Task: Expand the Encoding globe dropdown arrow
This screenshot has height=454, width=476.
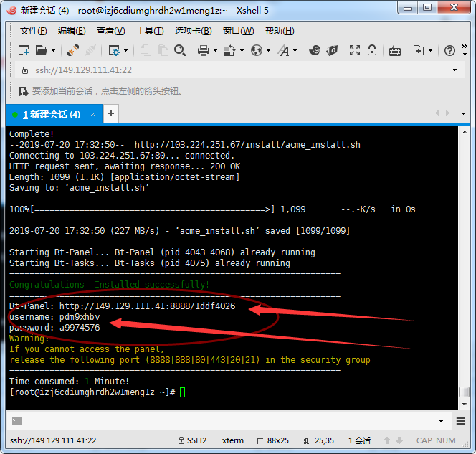Action: pos(268,50)
